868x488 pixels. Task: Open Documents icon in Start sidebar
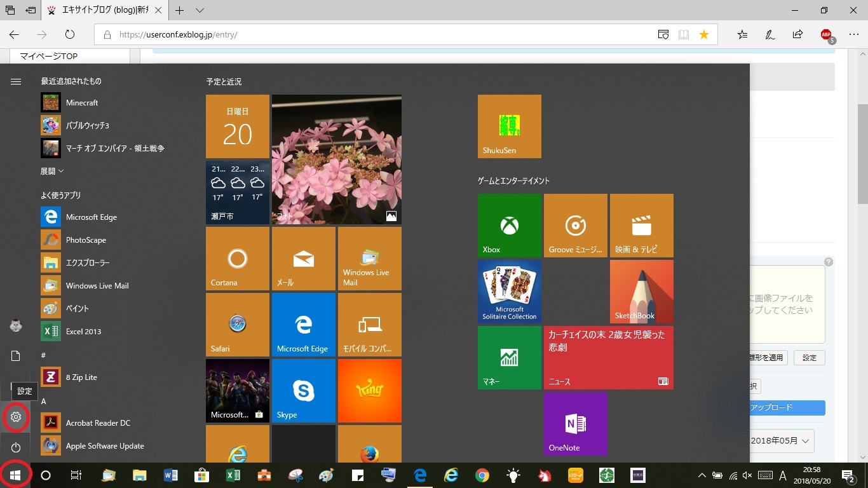click(16, 355)
